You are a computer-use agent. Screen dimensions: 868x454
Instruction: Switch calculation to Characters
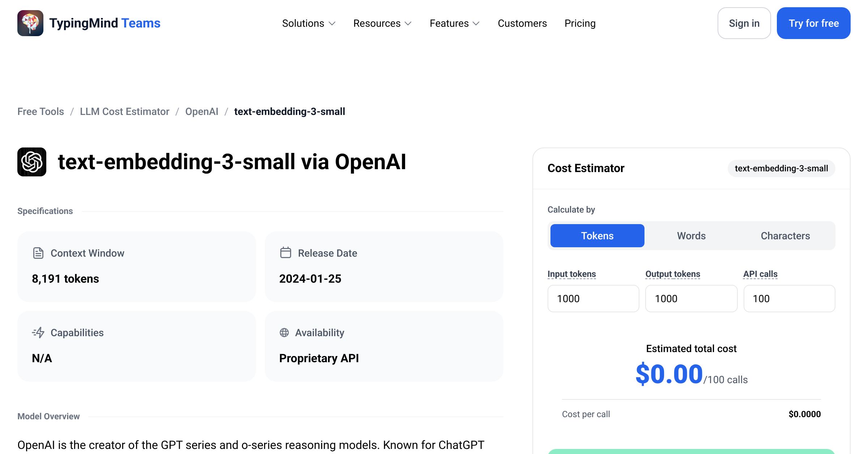point(786,236)
